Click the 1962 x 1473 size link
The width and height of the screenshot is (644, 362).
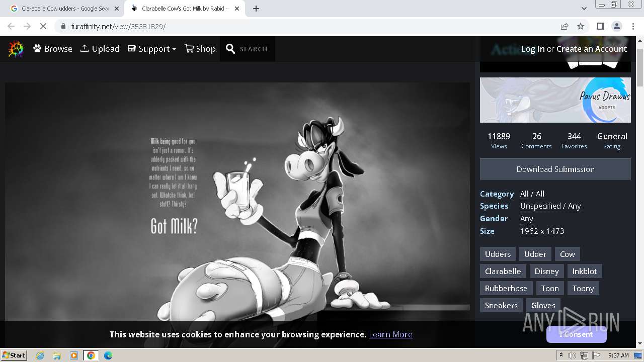click(x=542, y=231)
